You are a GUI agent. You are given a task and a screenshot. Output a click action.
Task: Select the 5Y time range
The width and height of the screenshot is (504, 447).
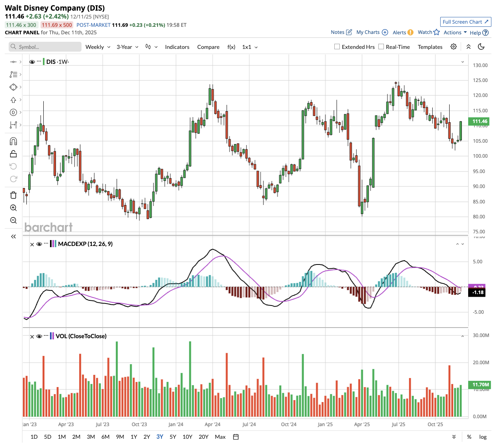pyautogui.click(x=173, y=437)
